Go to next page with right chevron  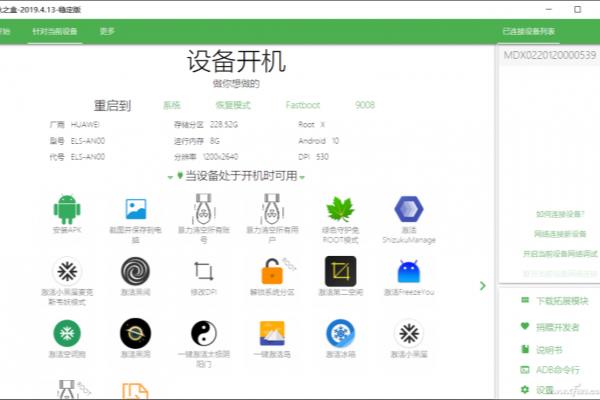pyautogui.click(x=483, y=286)
